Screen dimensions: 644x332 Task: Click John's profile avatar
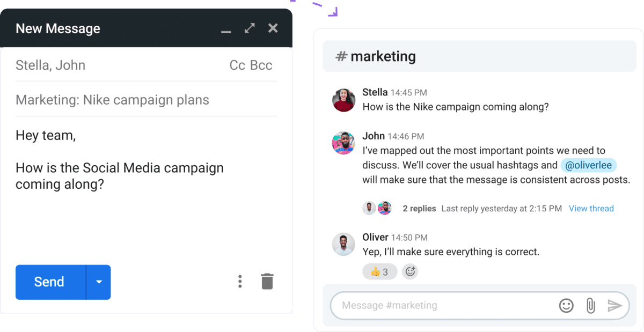(343, 143)
